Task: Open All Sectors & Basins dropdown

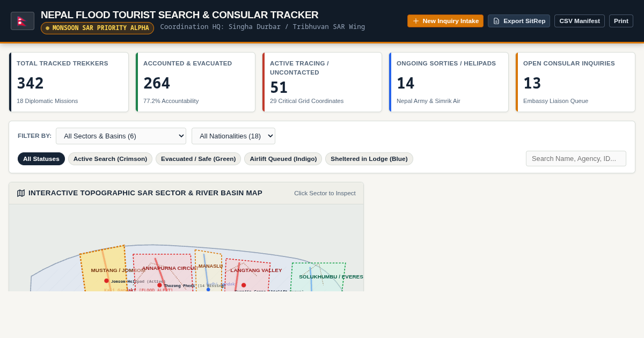Action: pos(121,136)
